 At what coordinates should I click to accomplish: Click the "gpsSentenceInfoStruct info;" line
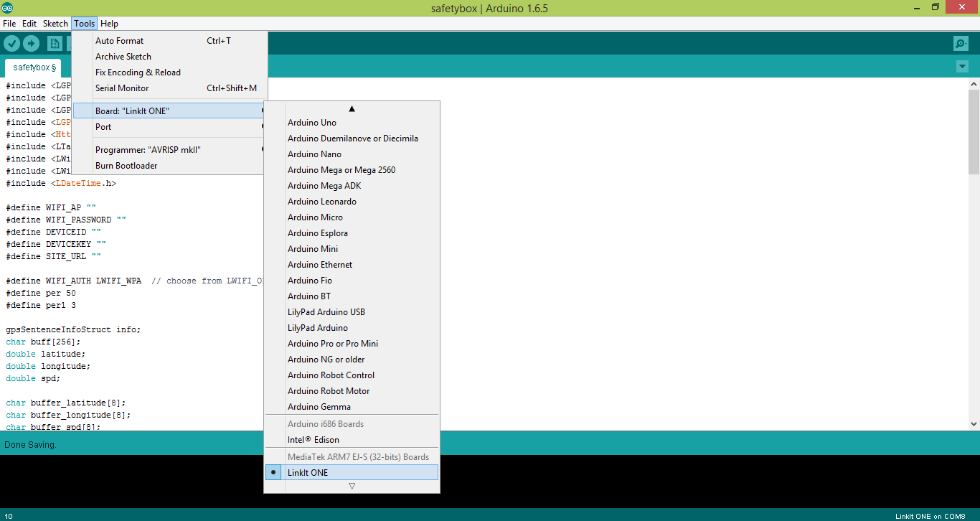coord(74,329)
